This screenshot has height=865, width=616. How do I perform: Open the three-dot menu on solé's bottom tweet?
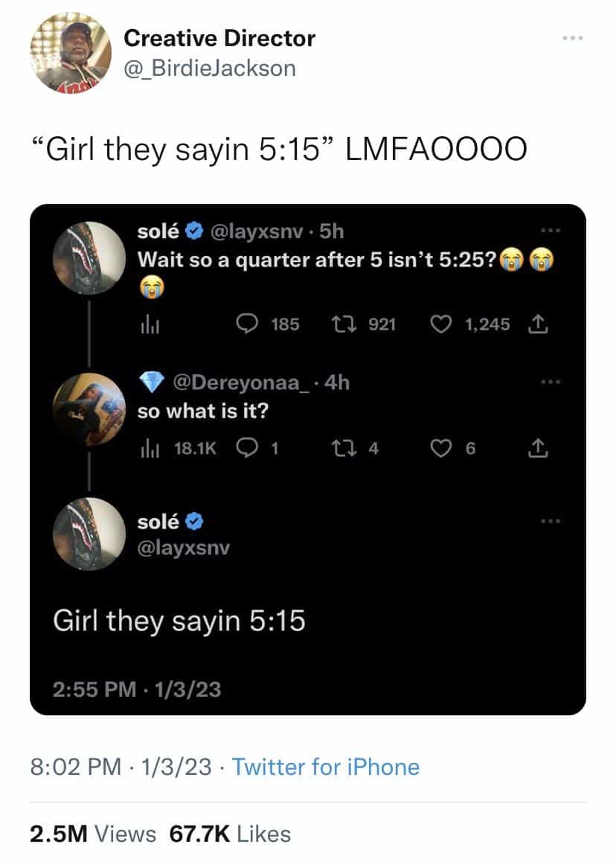(x=551, y=520)
